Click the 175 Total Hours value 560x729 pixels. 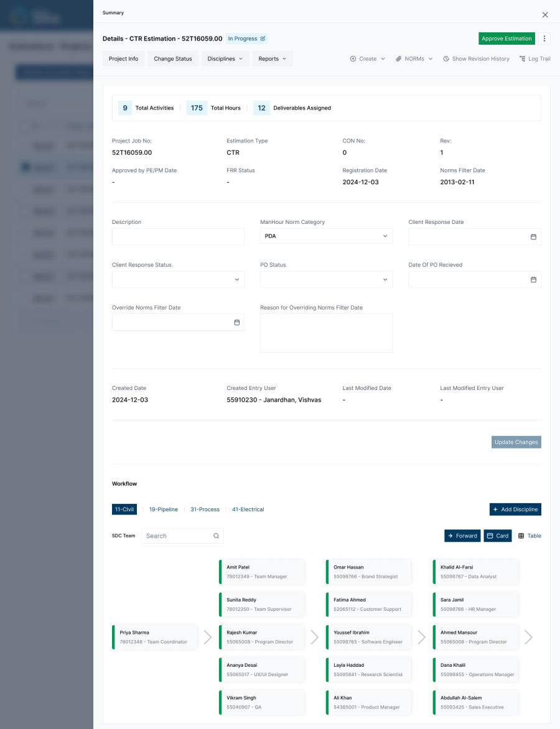coord(197,108)
